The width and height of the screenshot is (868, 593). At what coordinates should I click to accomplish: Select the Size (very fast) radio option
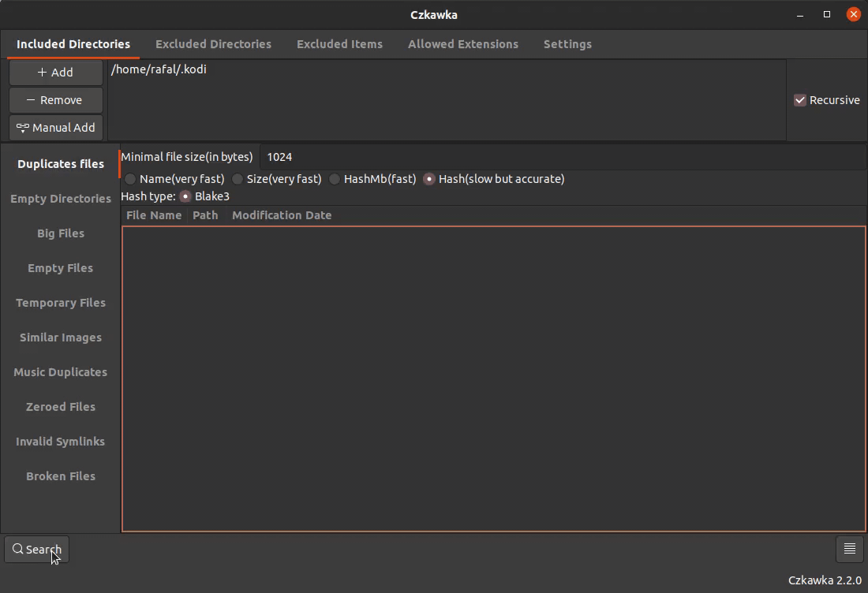(238, 179)
